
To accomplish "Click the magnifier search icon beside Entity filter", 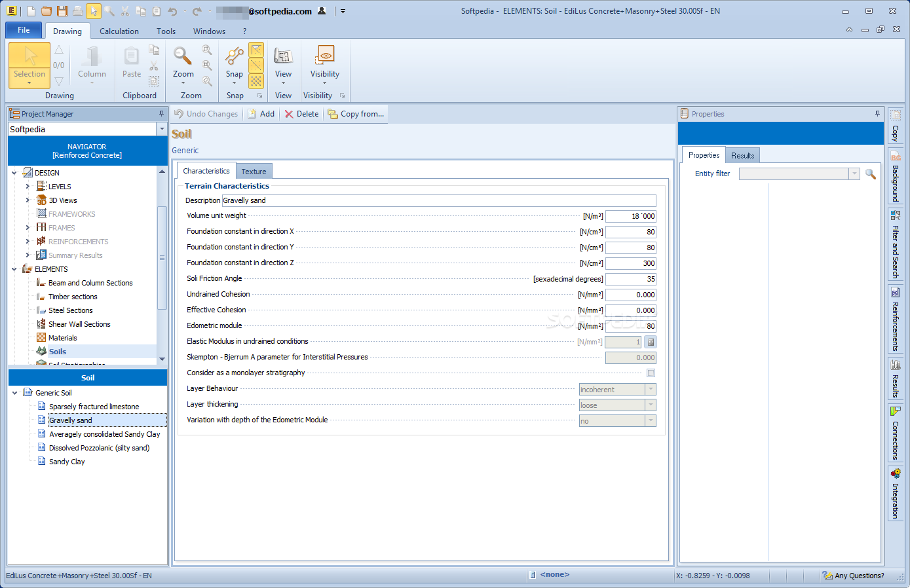I will point(871,174).
